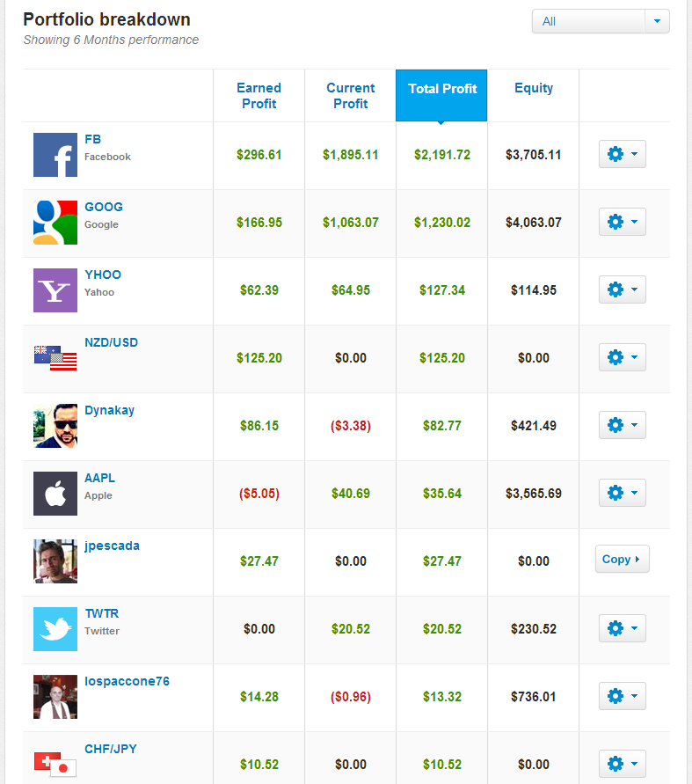Sort by Earned Profit column
692x784 pixels.
pos(259,96)
